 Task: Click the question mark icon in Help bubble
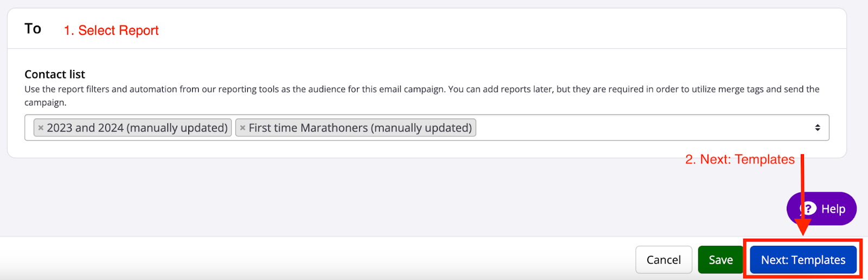(809, 208)
